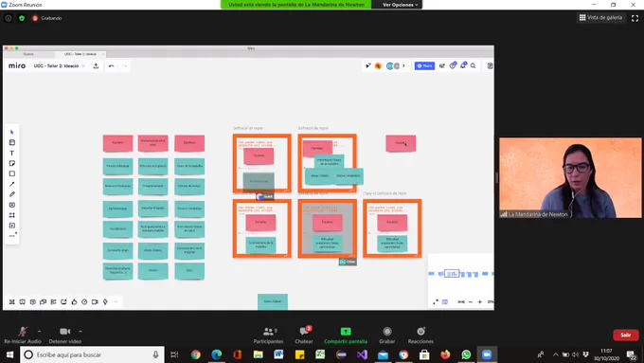This screenshot has height=363, width=644.
Task: Click the Miro search magnifier icon
Action: (x=474, y=65)
